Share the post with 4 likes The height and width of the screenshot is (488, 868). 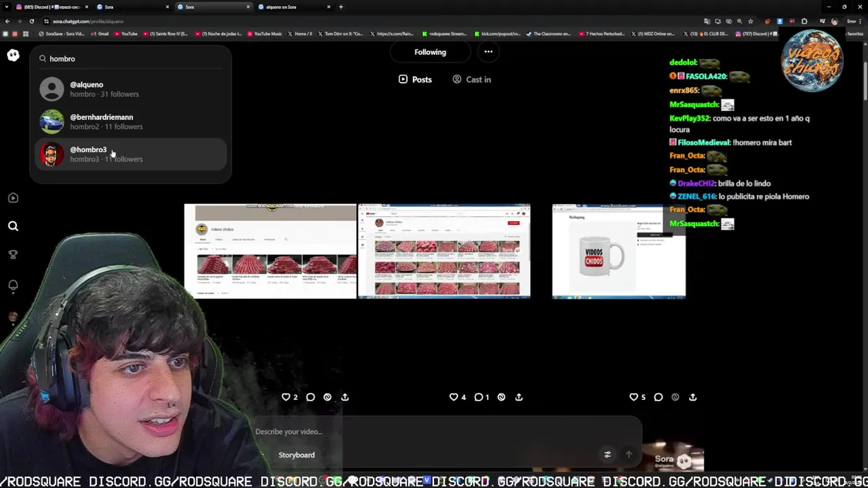pyautogui.click(x=519, y=397)
